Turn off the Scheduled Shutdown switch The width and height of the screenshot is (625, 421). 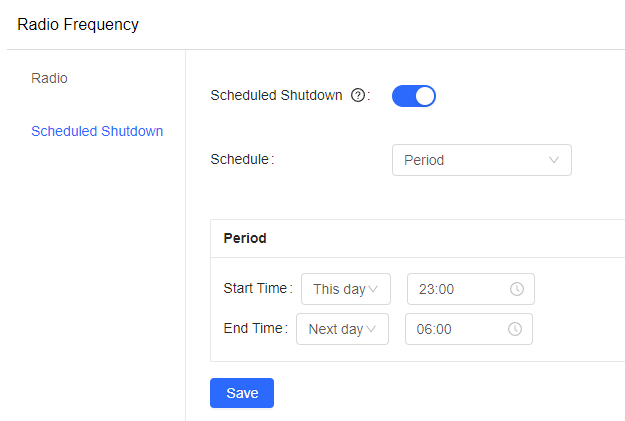[414, 96]
